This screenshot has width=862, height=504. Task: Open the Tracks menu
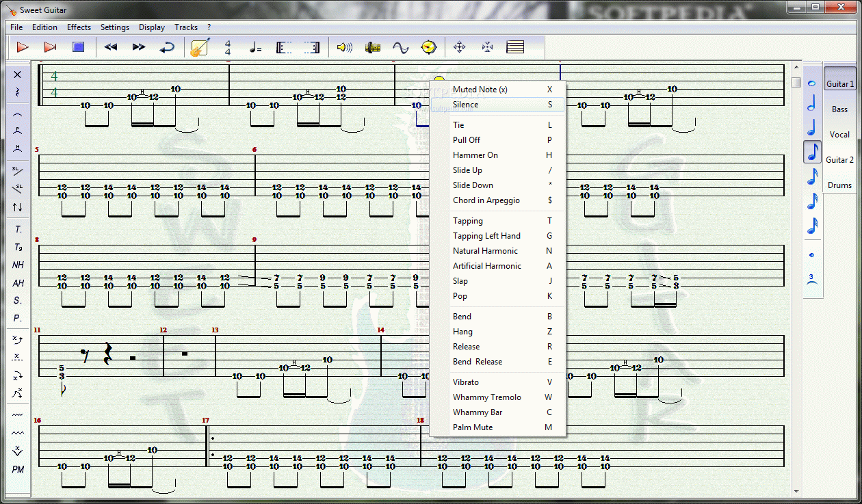(186, 27)
